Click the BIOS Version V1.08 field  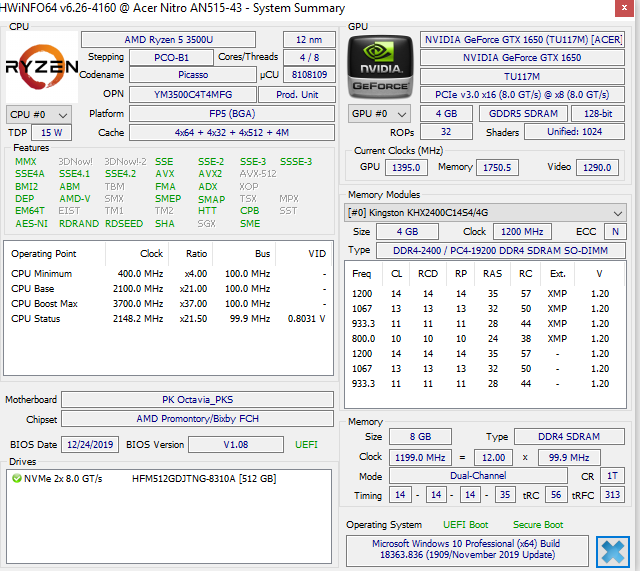236,444
